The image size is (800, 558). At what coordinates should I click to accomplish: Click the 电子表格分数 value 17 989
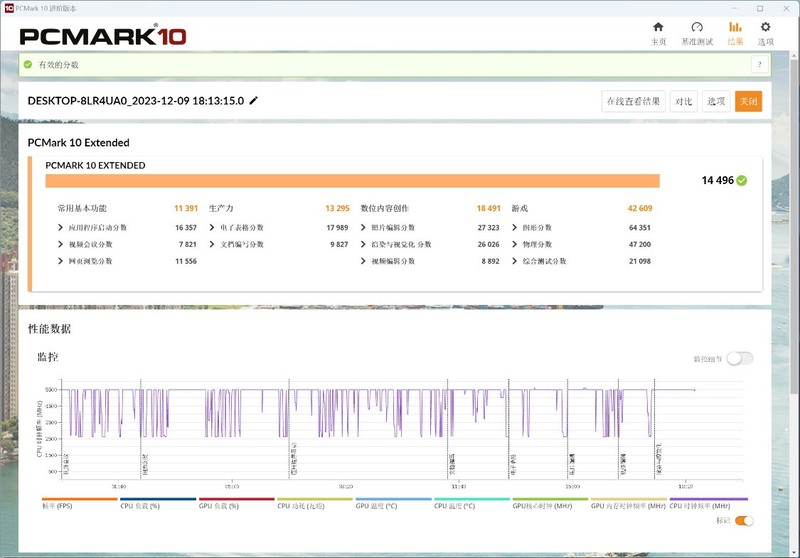(337, 227)
